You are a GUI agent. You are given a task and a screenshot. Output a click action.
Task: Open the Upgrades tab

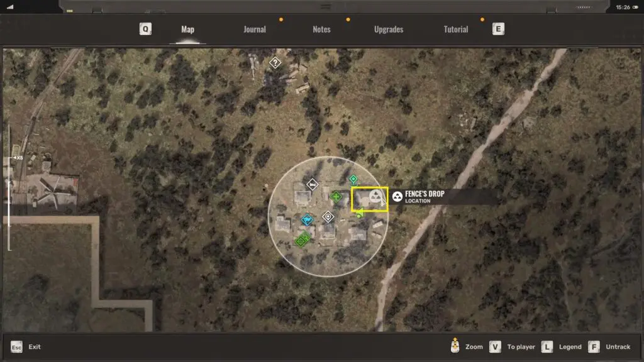pos(389,30)
